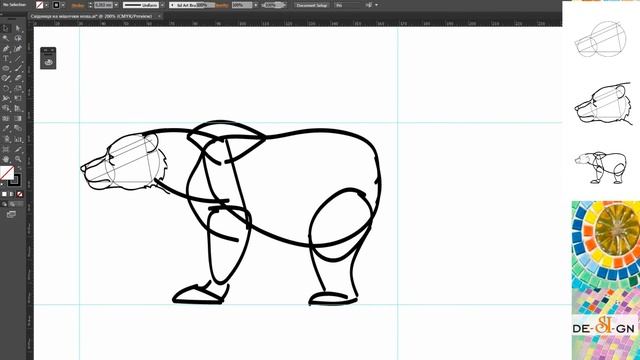Select the Type tool
Screen dimensions: 640x360
pyautogui.click(x=6, y=58)
